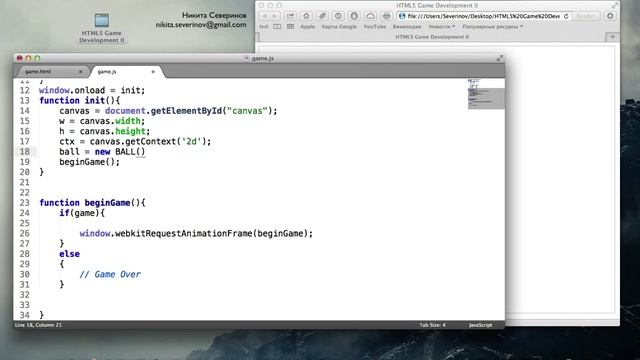Viewport: 640px width, 360px height.
Task: Close the game.js tab
Action: 153,71
